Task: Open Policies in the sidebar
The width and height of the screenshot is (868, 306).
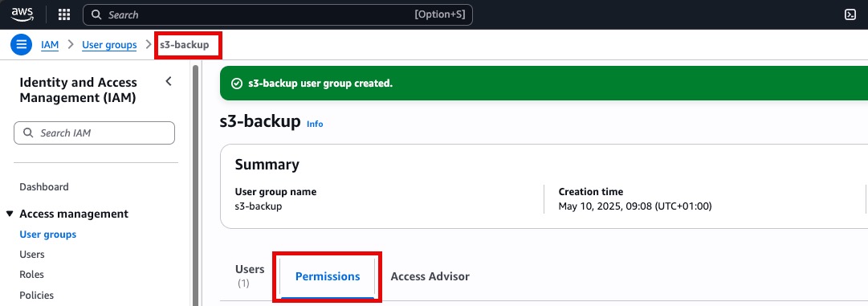Action: [x=37, y=295]
